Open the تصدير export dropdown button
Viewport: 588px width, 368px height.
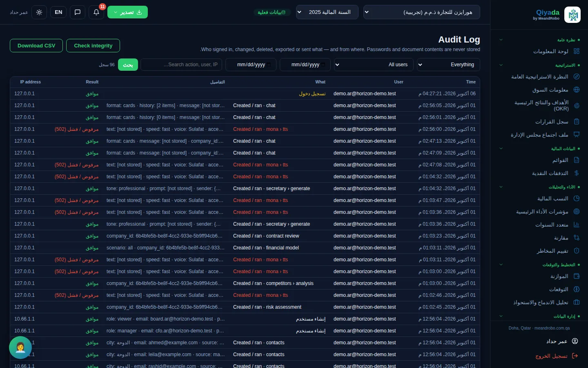point(127,12)
